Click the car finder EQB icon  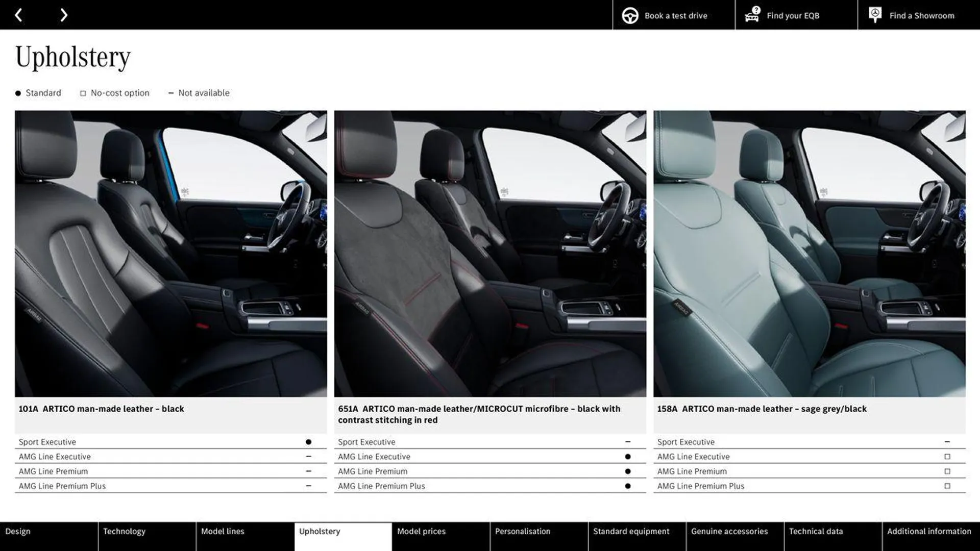(x=752, y=15)
